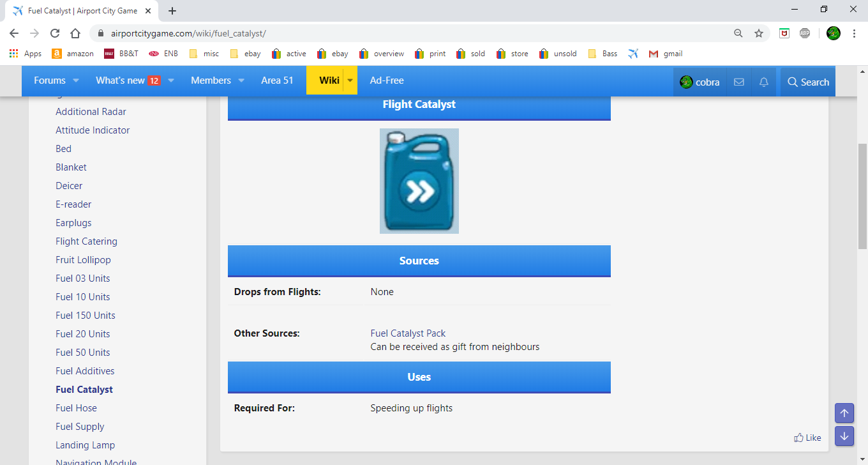Open forum inbox envelope icon
The image size is (868, 465).
[x=739, y=82]
